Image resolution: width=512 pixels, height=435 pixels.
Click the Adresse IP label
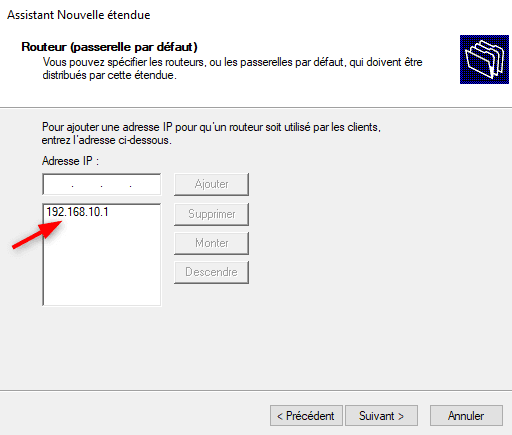click(x=70, y=161)
